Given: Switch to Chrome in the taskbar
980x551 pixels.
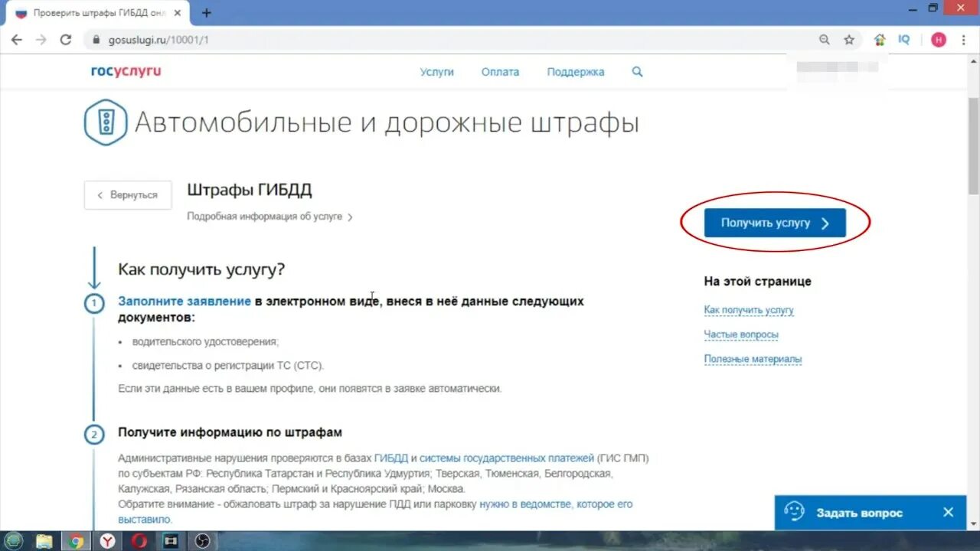Looking at the screenshot, I should 75,541.
